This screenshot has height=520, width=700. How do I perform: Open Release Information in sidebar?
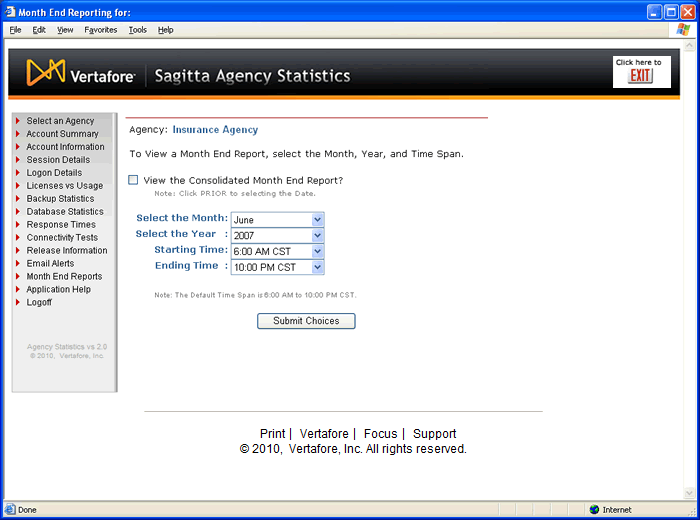coord(67,250)
